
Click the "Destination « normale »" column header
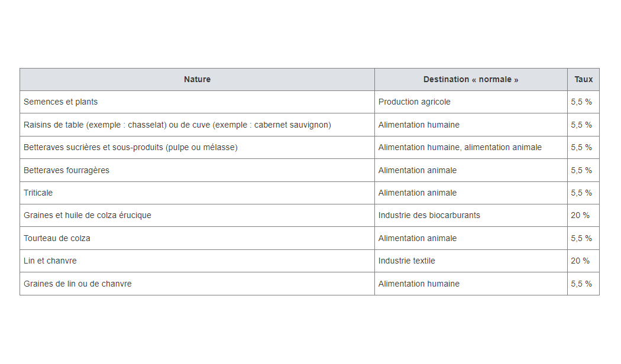click(x=470, y=79)
